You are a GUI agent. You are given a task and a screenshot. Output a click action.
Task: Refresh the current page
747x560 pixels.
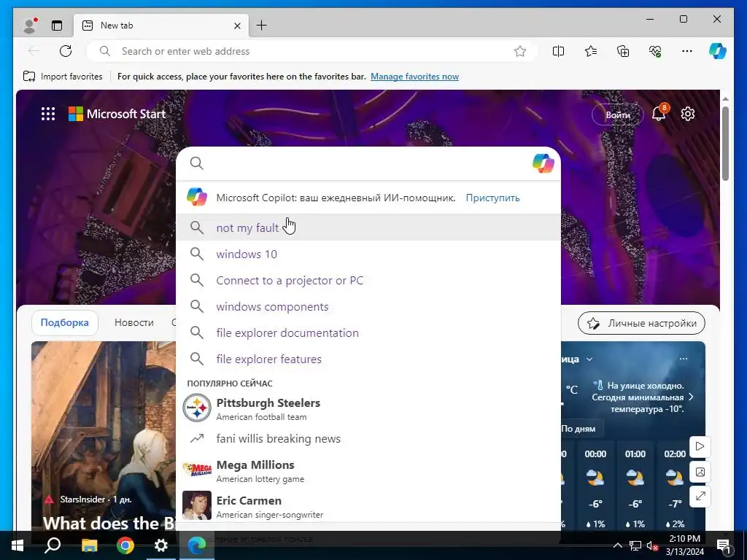(x=66, y=51)
